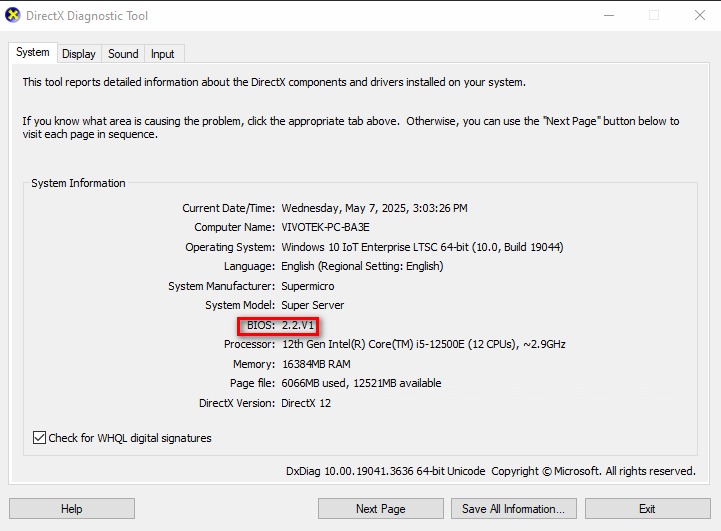The image size is (721, 531).
Task: Open the Sound tab
Action: tap(123, 54)
